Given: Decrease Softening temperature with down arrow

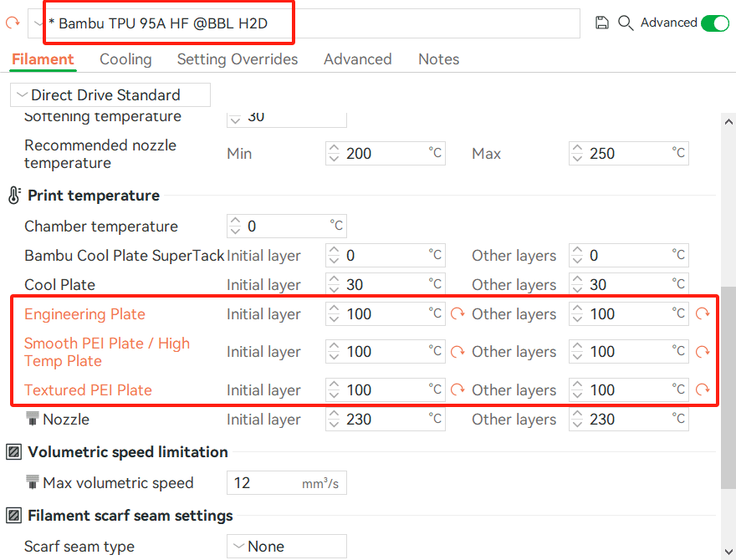Looking at the screenshot, I should pos(235,120).
